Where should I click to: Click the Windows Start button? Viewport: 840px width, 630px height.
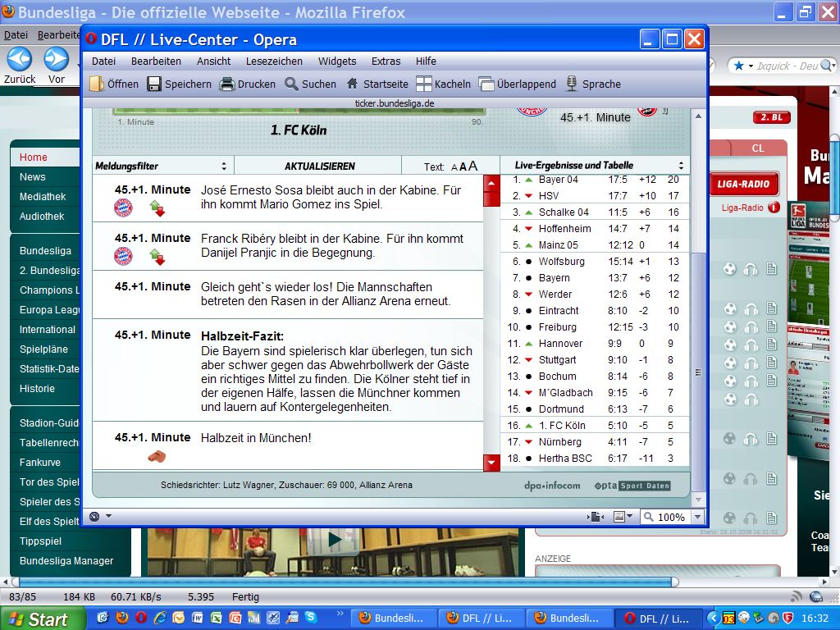[x=42, y=619]
